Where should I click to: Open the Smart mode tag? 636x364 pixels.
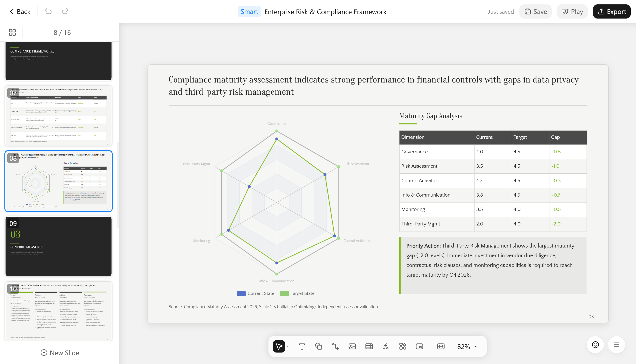click(x=249, y=11)
